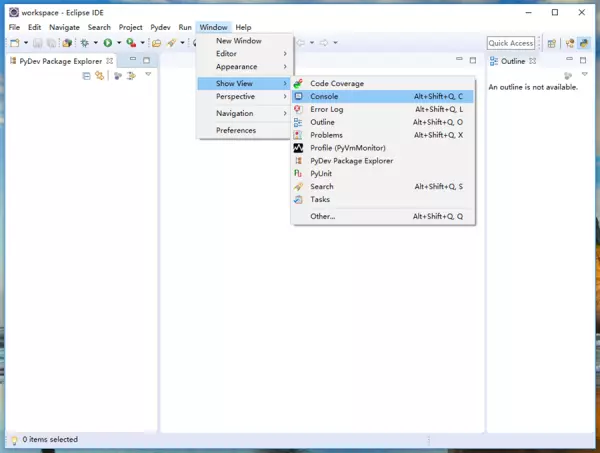Maximize the PyDev Package Explorer panel
Image resolution: width=600 pixels, height=453 pixels.
click(146, 60)
